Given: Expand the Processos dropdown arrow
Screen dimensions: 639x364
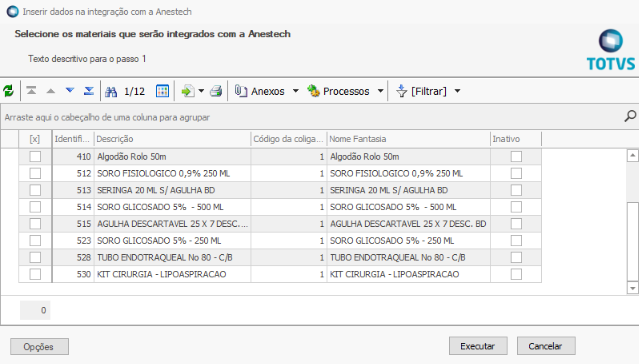Looking at the screenshot, I should pos(381,91).
